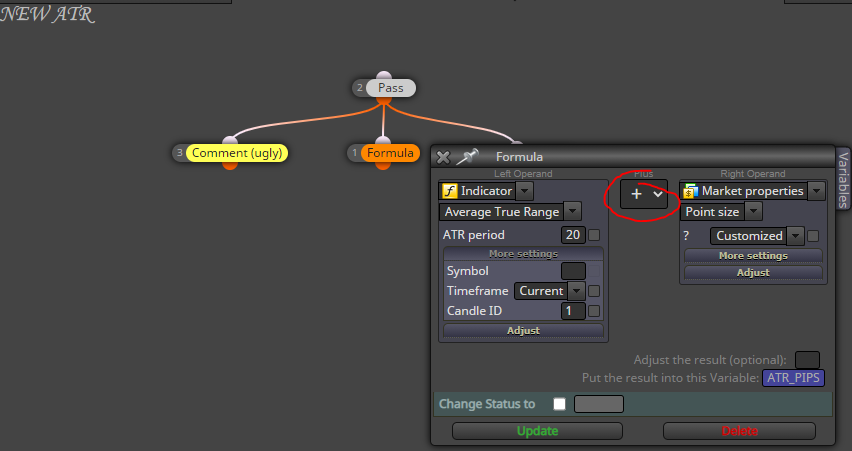Toggle the Symbol checkbox

pos(594,271)
